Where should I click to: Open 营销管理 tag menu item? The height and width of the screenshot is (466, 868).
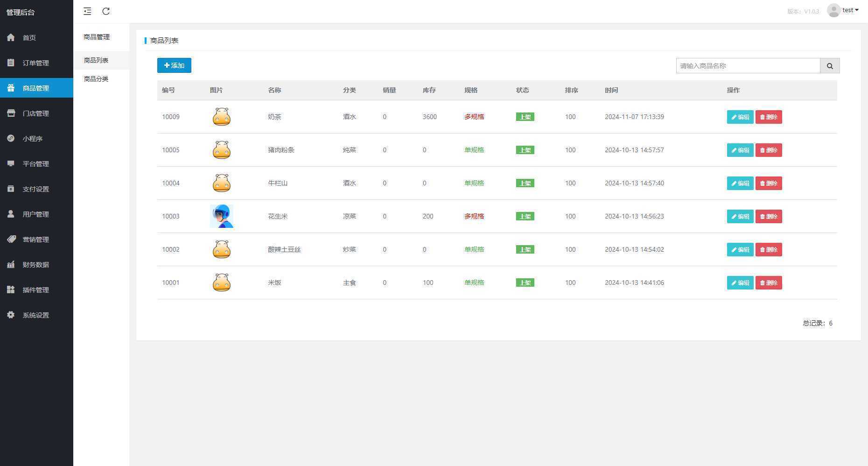[x=36, y=239]
